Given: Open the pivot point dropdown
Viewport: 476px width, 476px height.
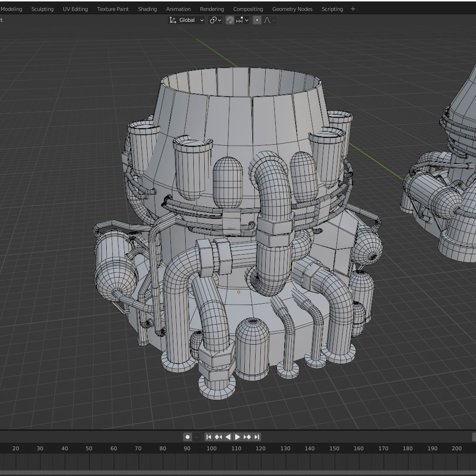Looking at the screenshot, I should pos(216,20).
